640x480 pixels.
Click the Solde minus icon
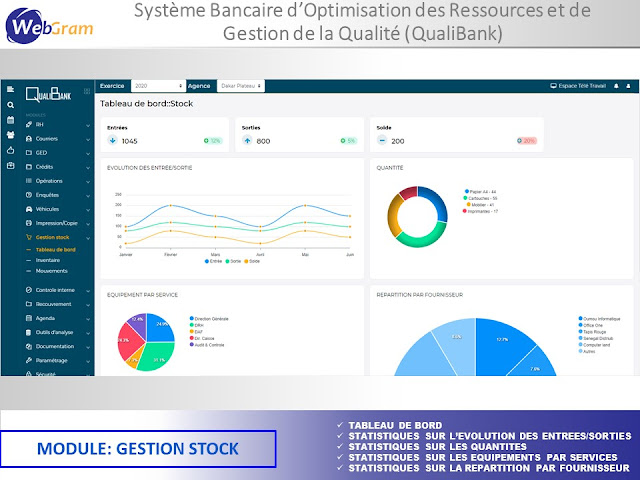[x=382, y=140]
